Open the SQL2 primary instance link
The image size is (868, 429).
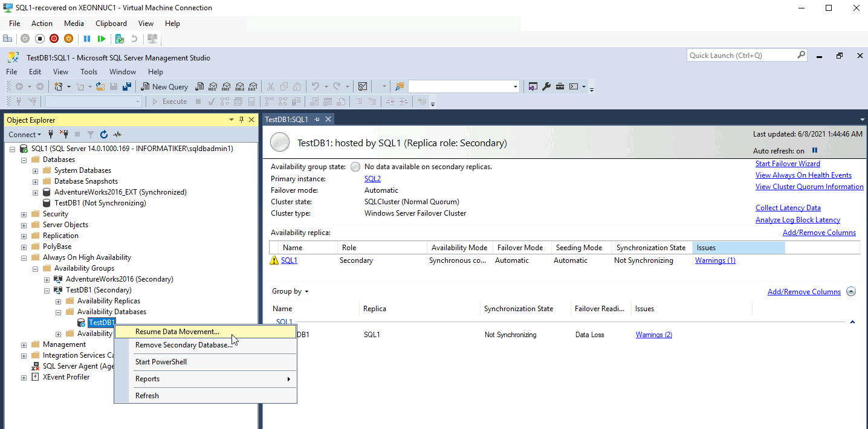click(372, 179)
